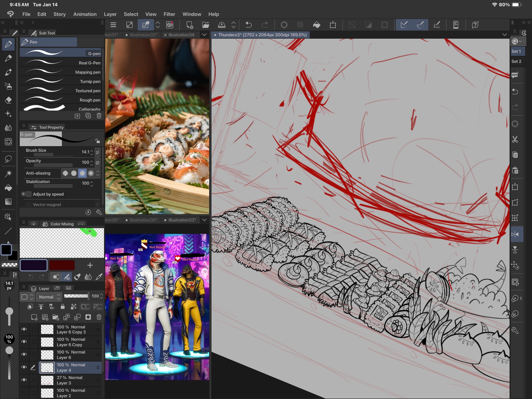Screen dimensions: 532x399
Task: Open the Filter menu
Action: click(169, 14)
